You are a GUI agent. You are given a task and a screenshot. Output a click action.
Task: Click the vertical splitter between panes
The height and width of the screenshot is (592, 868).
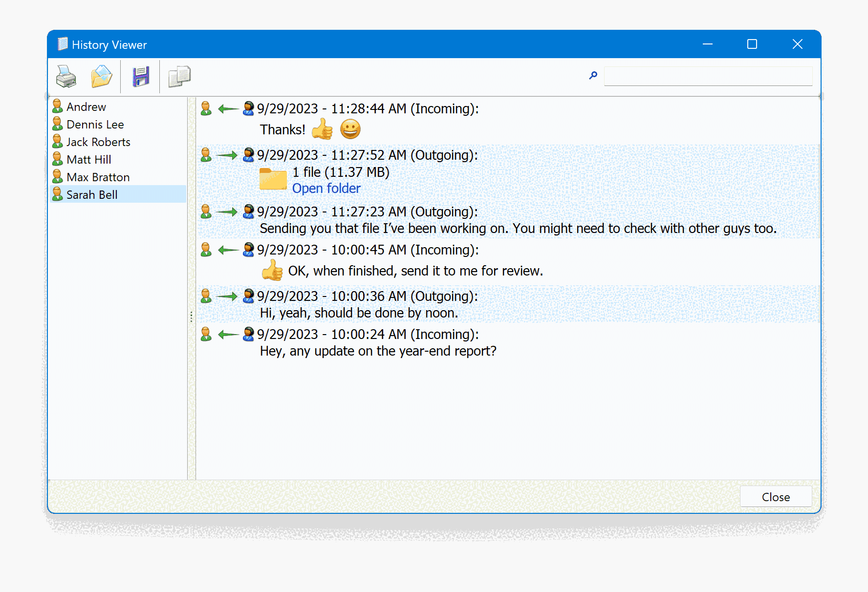tap(191, 317)
